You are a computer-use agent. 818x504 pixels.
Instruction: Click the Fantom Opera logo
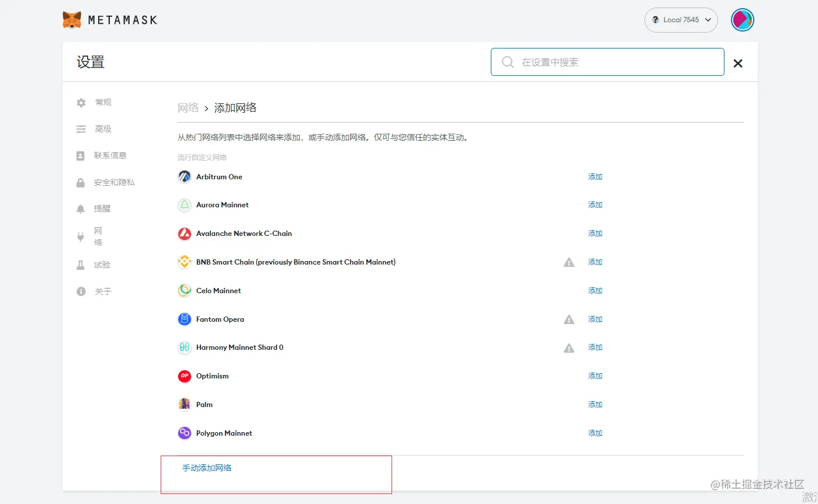click(185, 319)
